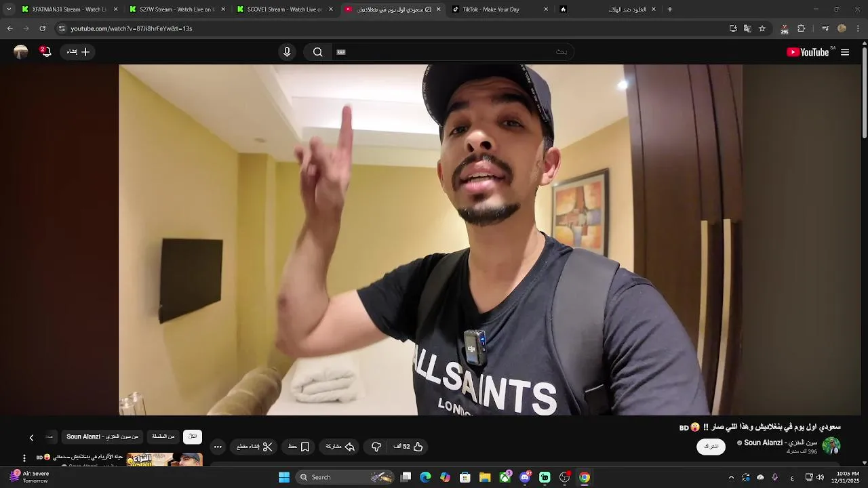The width and height of the screenshot is (868, 488).
Task: Reload the current page
Action: pyautogui.click(x=42, y=28)
